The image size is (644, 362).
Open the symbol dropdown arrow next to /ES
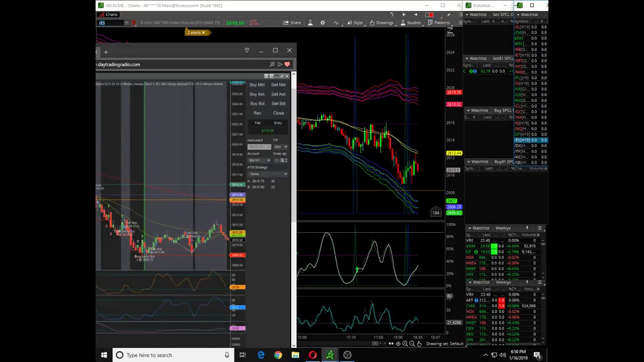pos(127,23)
